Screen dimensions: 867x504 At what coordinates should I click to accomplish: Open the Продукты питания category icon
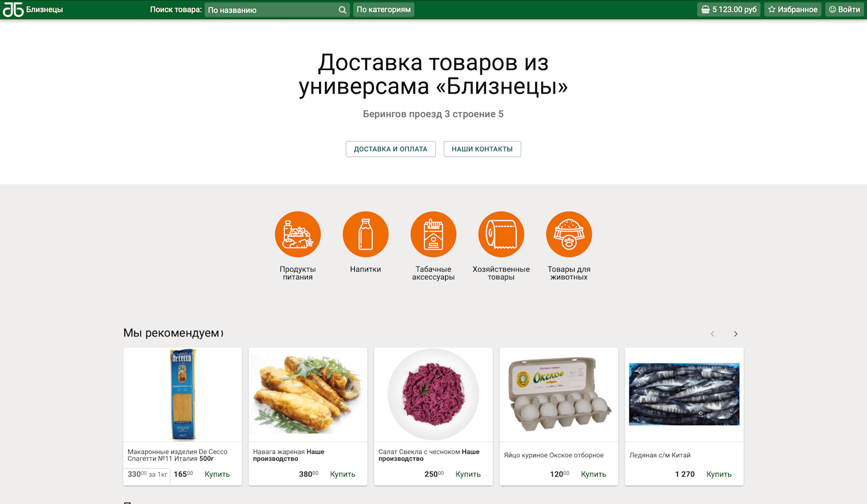point(298,234)
